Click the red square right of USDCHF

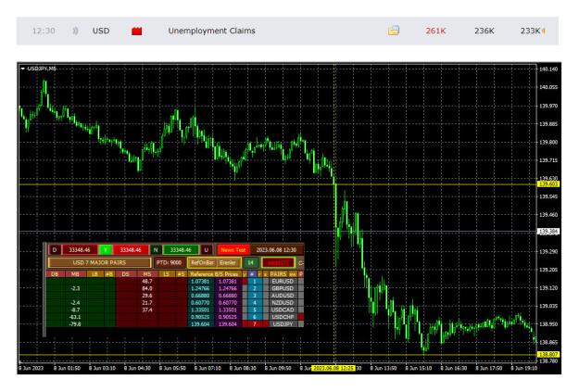tap(301, 317)
